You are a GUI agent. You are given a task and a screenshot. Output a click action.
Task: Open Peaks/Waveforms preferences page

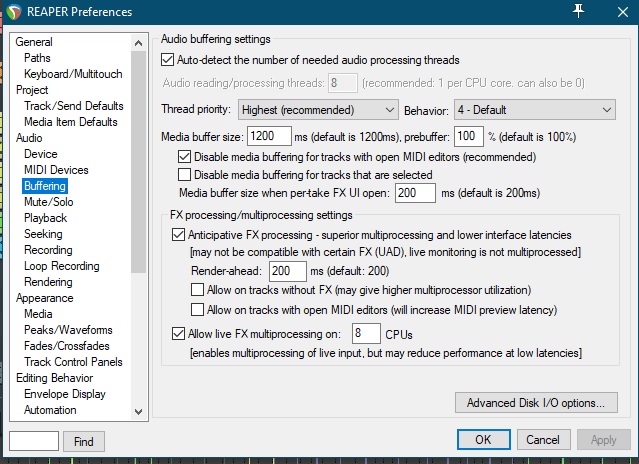(x=68, y=330)
